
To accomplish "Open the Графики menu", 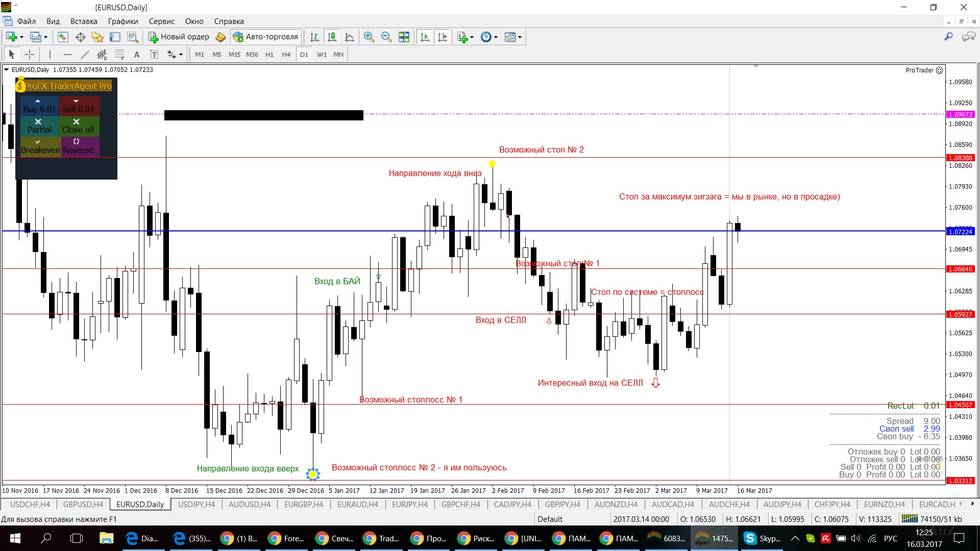I will (123, 21).
